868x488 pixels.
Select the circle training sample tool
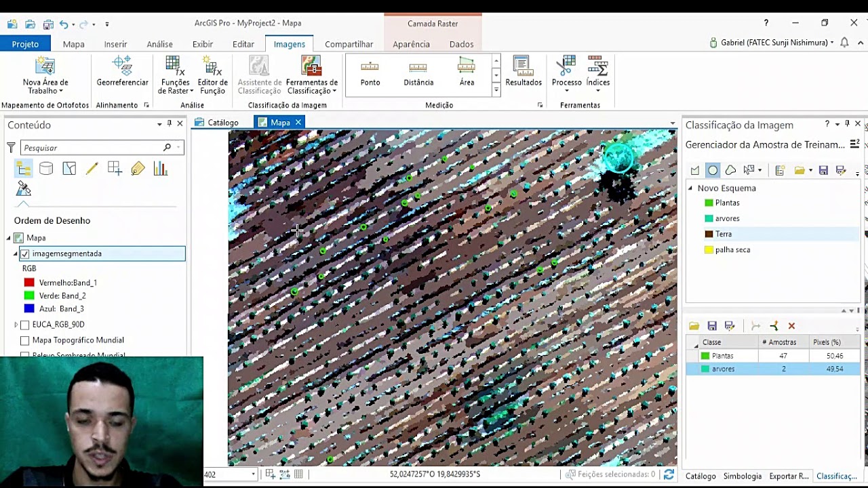pos(713,170)
